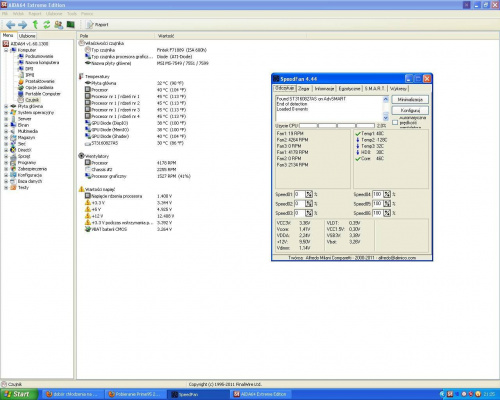Click the Wentylatory fan section icon
500x400 pixels.
pos(81,156)
